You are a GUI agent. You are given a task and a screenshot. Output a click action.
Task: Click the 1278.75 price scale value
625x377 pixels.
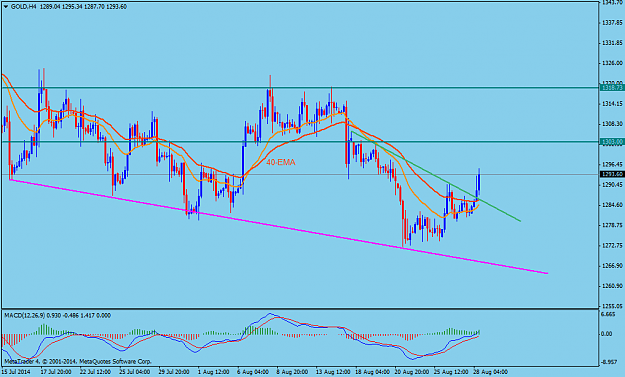pyautogui.click(x=613, y=225)
